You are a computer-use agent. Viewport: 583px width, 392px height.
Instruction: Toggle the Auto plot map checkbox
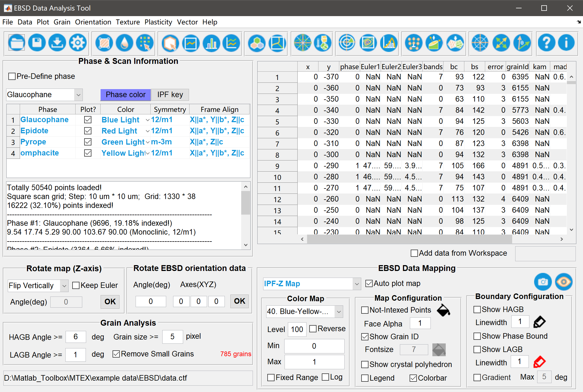point(369,283)
